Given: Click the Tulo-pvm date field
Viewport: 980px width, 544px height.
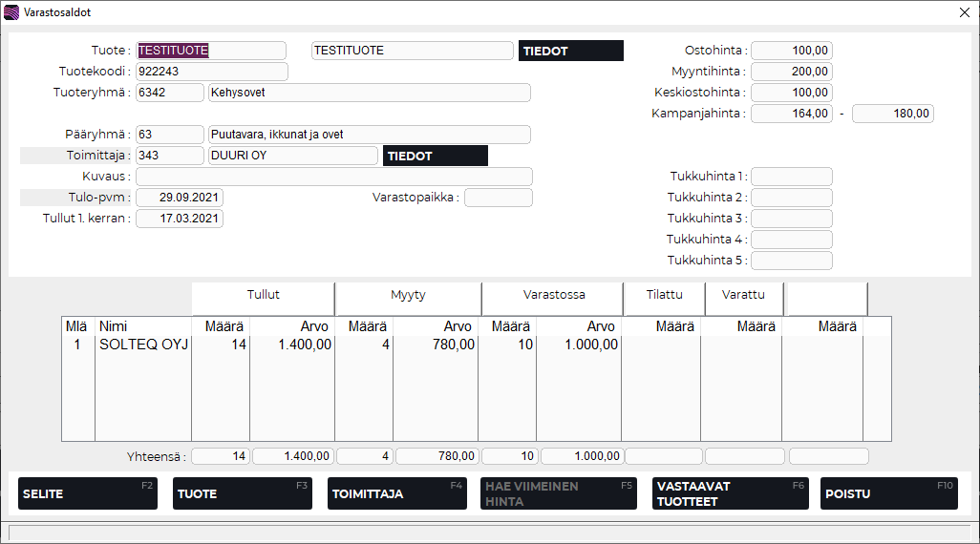Looking at the screenshot, I should tap(180, 198).
